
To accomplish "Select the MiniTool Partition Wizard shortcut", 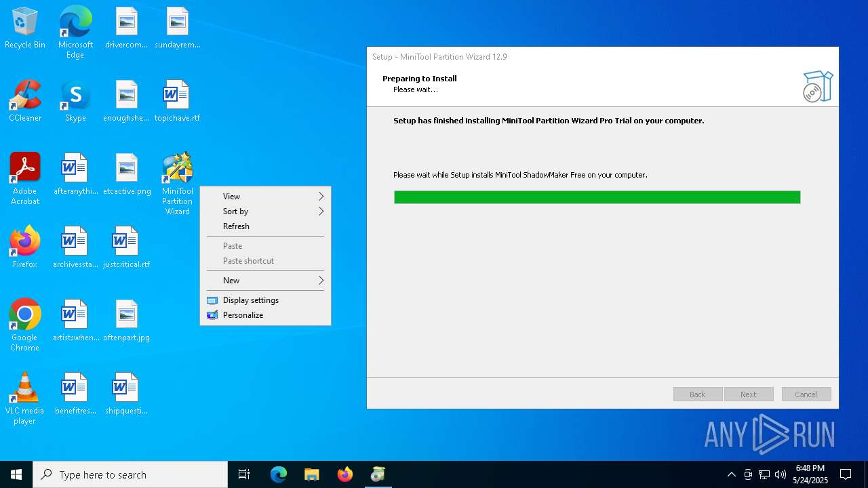I will pos(177,184).
